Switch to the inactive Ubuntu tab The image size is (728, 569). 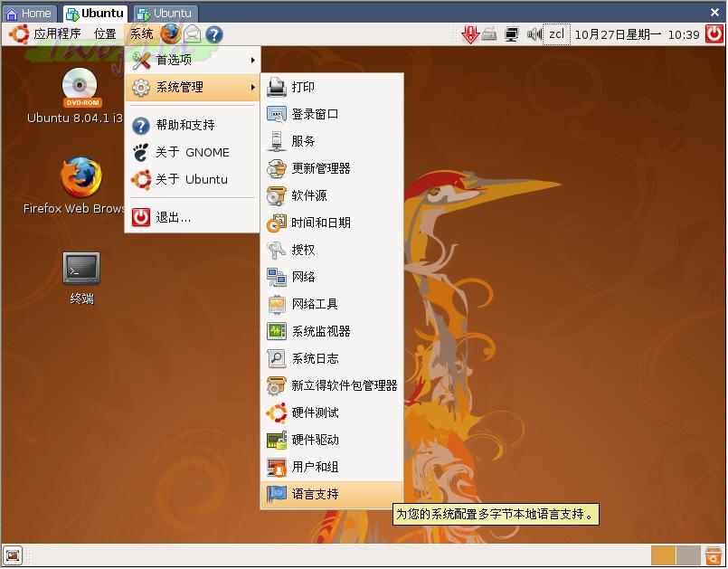165,14
